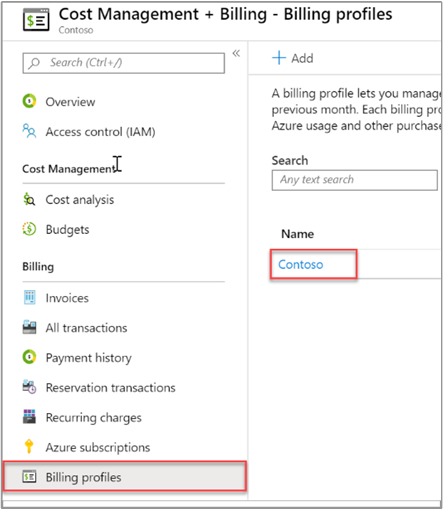
Task: Click the Any text search field
Action: click(x=355, y=180)
